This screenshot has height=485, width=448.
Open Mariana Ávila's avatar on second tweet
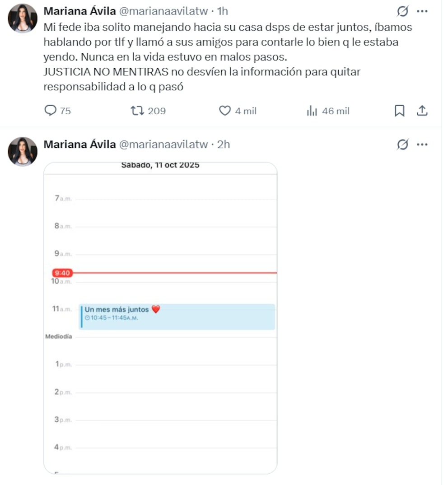tap(23, 152)
